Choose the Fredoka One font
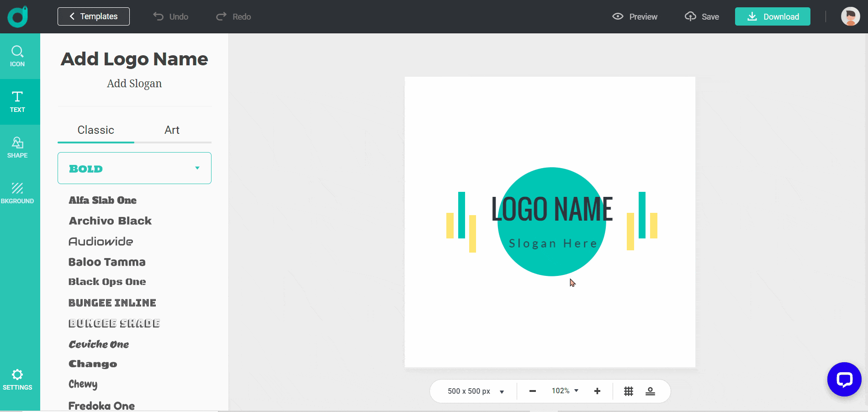 (101, 406)
